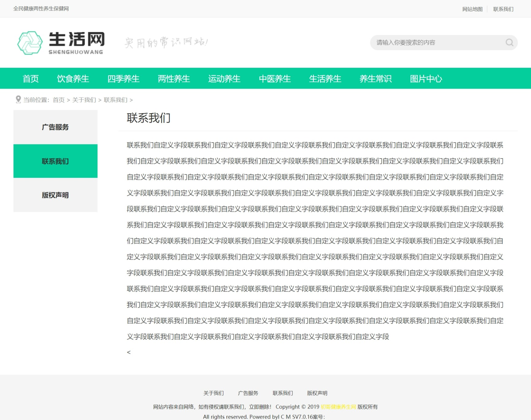Open the 运动养生 menu item

point(224,79)
